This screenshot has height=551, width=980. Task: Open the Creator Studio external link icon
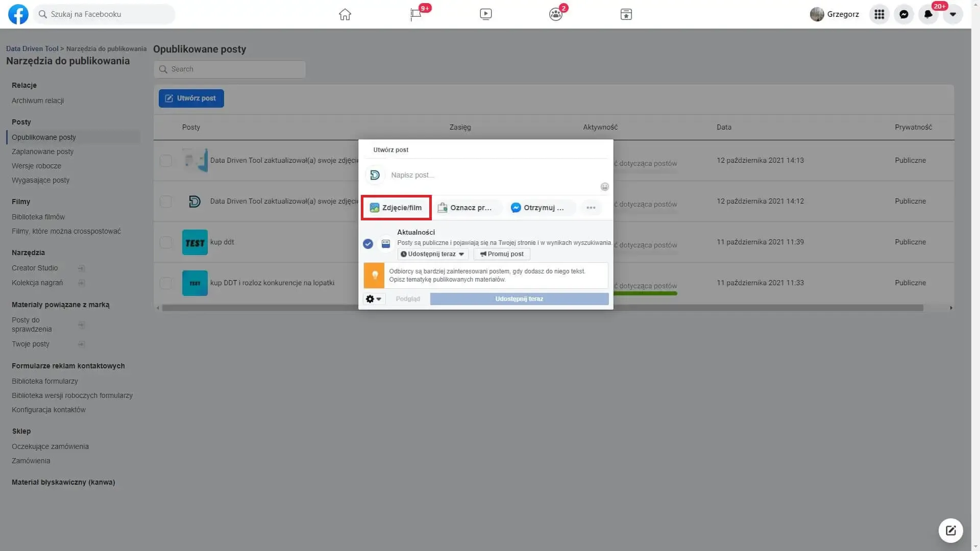coord(81,268)
